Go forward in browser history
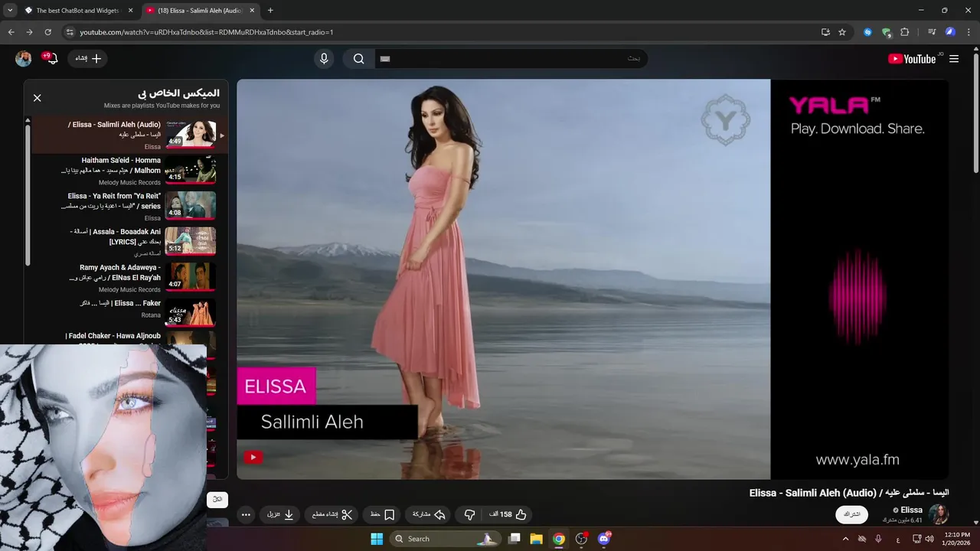The height and width of the screenshot is (551, 980). (x=29, y=32)
